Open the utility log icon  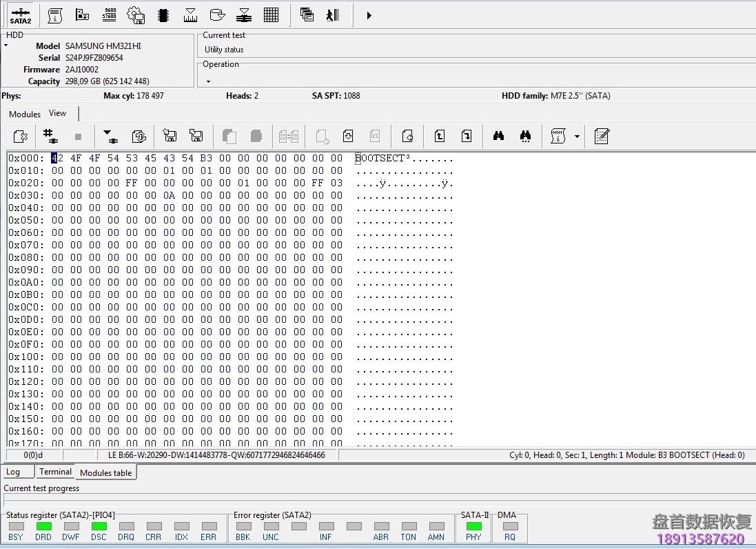[54, 14]
